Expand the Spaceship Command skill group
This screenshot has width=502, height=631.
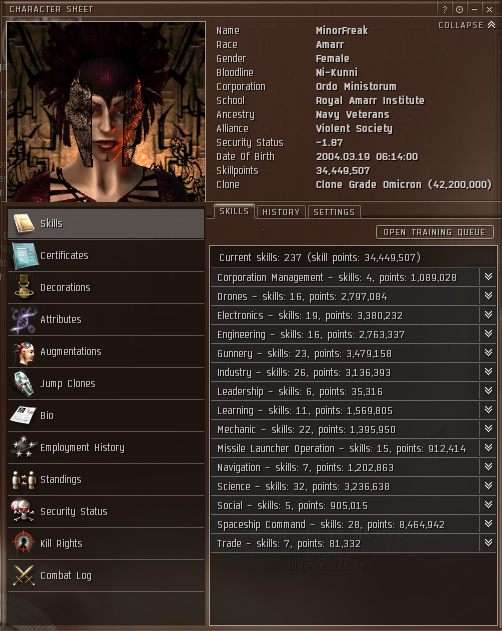[x=488, y=524]
